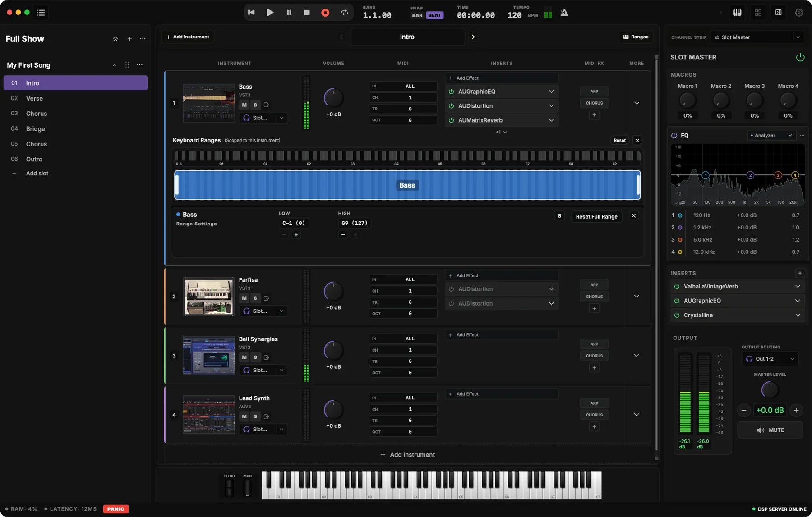Bypass ValhallaVintageVerb in master inserts
Screen dimensions: 812x517
(x=677, y=287)
